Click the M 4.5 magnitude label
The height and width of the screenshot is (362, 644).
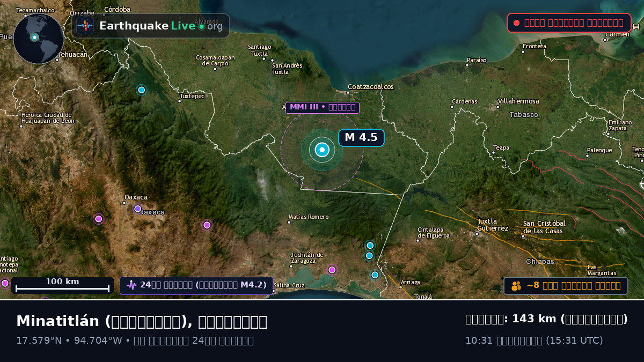point(361,138)
